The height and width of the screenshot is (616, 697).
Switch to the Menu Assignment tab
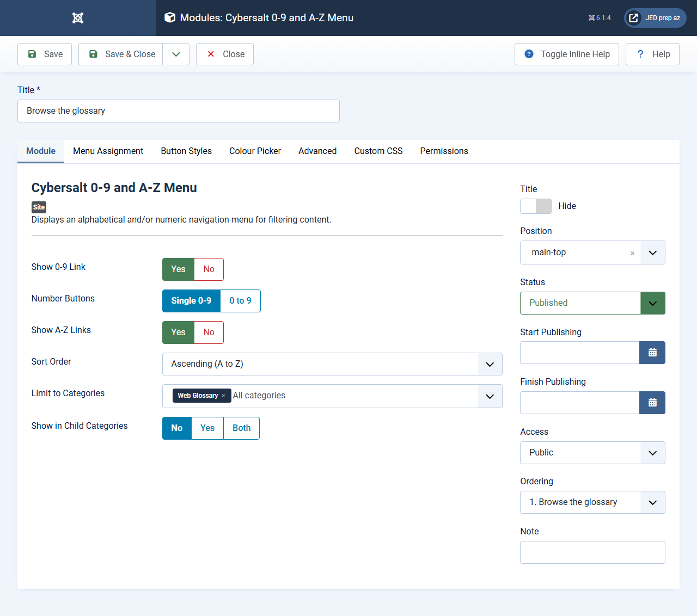pyautogui.click(x=108, y=151)
